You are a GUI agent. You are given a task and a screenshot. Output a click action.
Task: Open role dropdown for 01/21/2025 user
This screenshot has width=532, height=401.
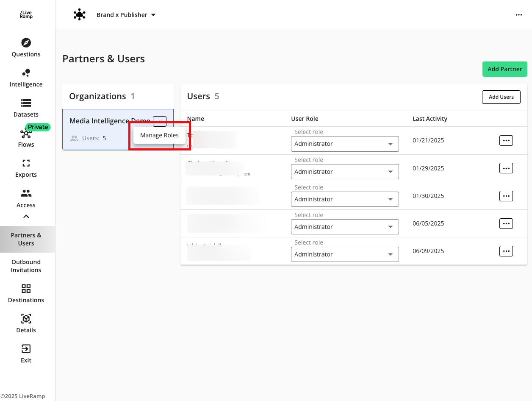(345, 144)
